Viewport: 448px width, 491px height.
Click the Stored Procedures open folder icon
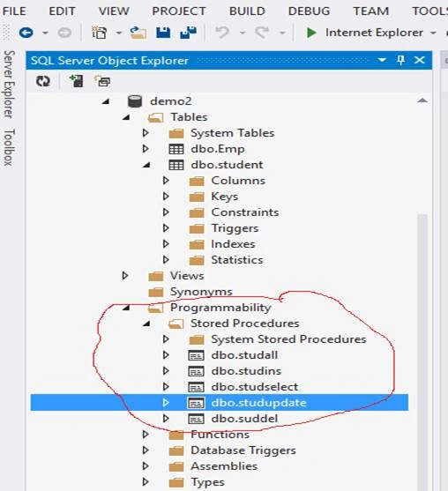coord(176,324)
